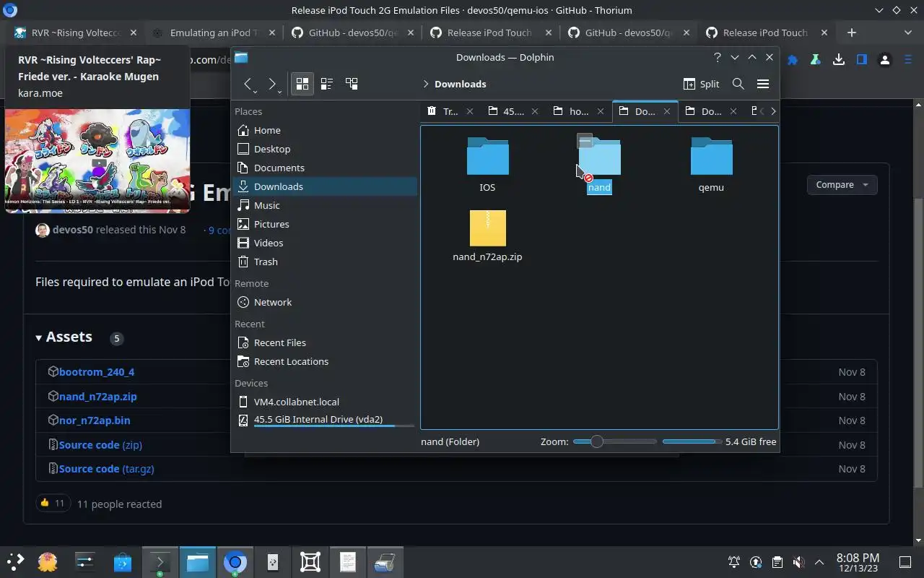
Task: Open Konsole terminal from taskbar
Action: [160, 562]
